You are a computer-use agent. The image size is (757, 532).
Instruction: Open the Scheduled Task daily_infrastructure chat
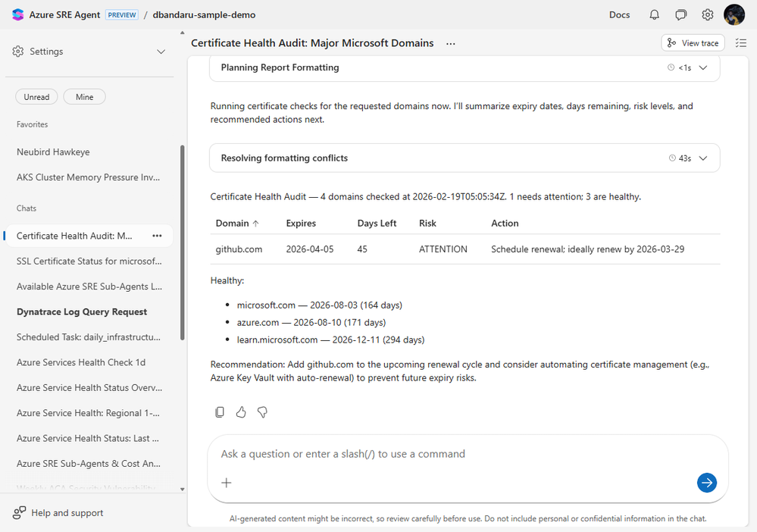(x=89, y=337)
